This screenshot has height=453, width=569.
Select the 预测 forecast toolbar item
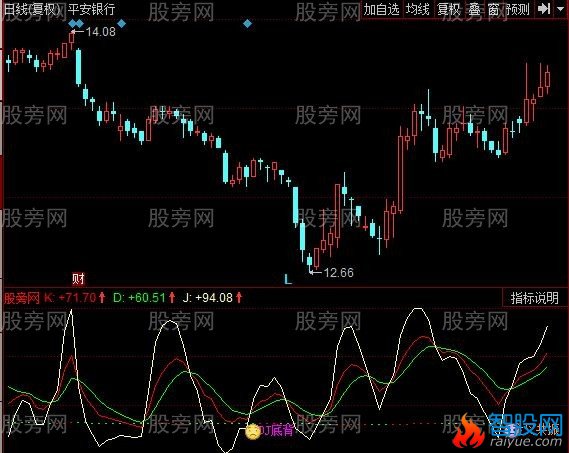tap(517, 9)
